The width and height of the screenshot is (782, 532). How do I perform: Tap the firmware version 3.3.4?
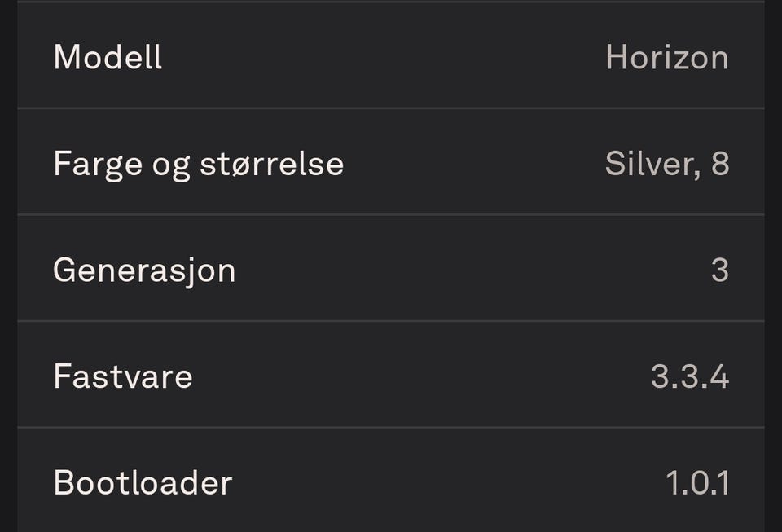coord(690,376)
